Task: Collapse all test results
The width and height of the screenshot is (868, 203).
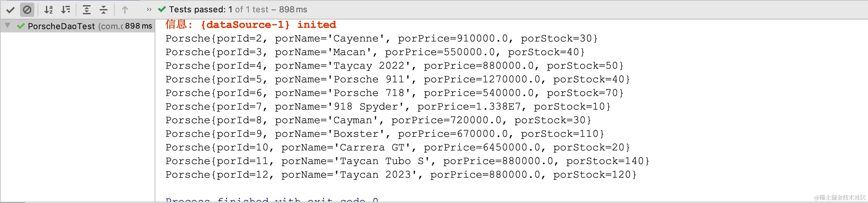Action: tap(104, 10)
